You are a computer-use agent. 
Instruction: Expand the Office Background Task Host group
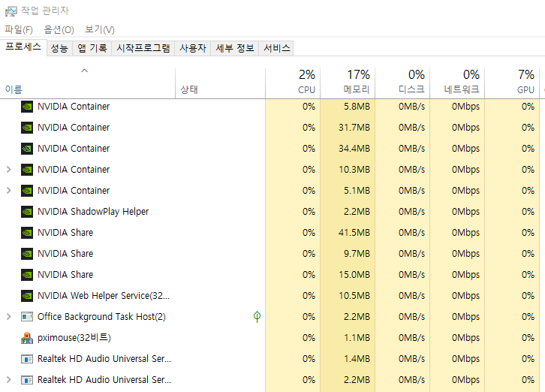[9, 316]
